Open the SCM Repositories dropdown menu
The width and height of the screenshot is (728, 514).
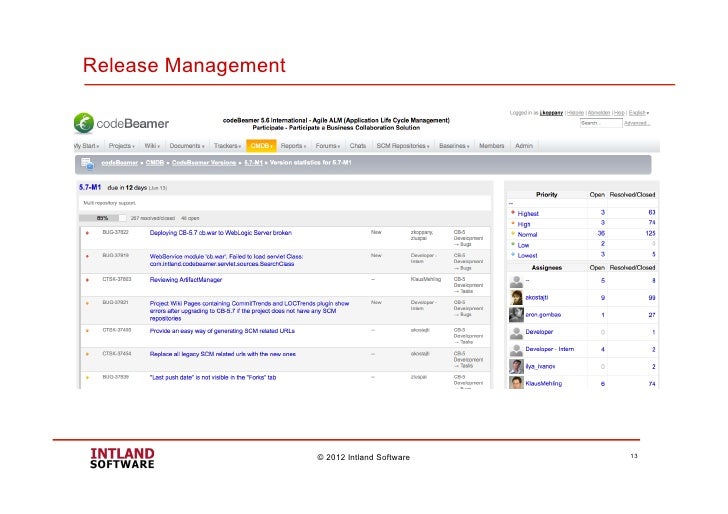[x=403, y=146]
